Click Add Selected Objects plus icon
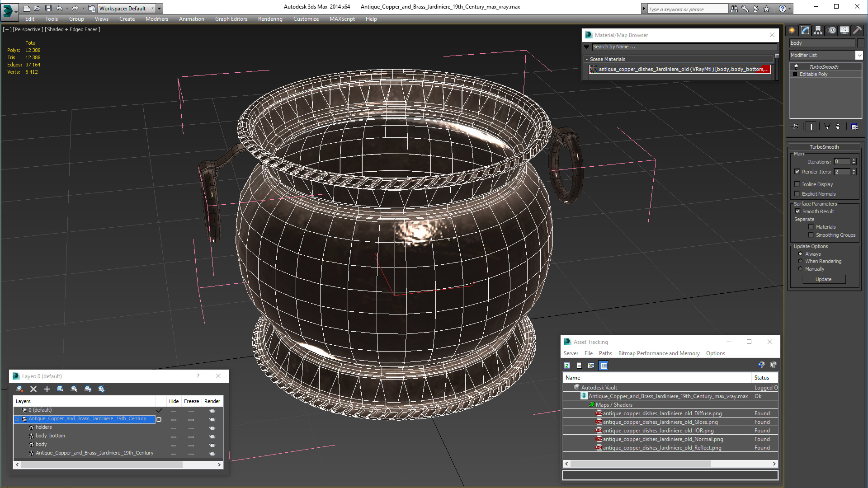The width and height of the screenshot is (868, 488). 47,389
